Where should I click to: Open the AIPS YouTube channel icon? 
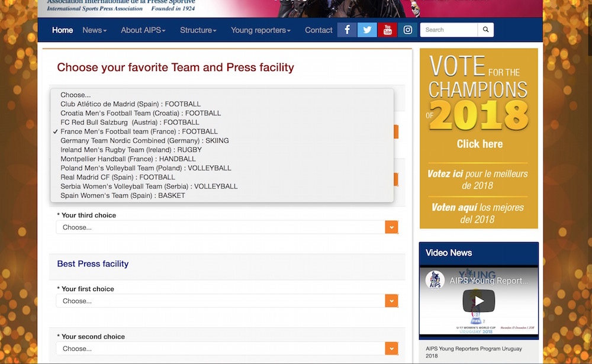click(x=387, y=30)
